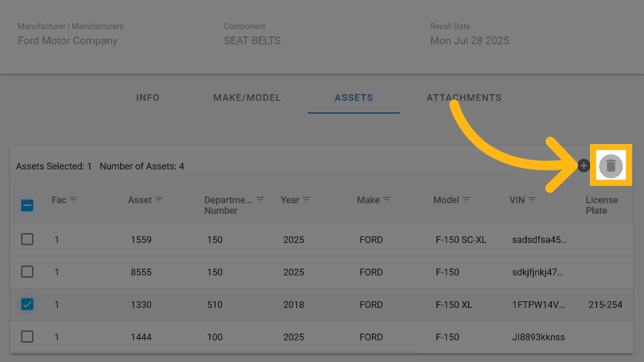The image size is (644, 362).
Task: Open filter menu for Make column
Action: 387,200
